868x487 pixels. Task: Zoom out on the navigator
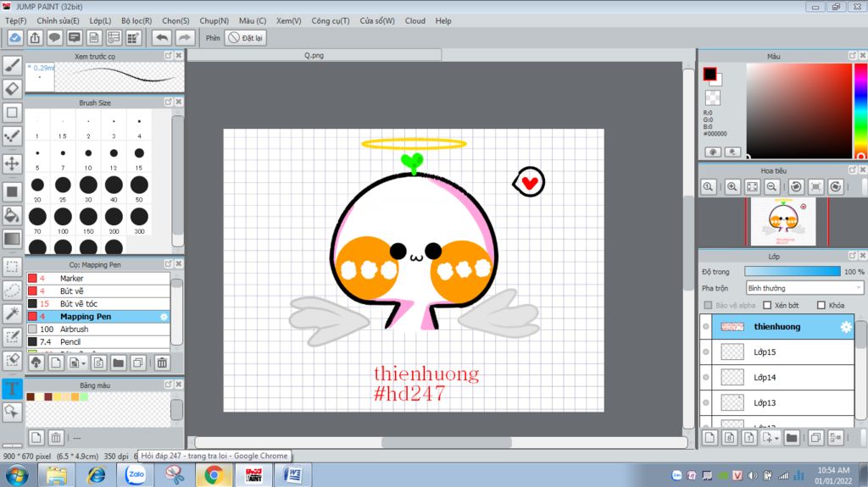click(771, 187)
